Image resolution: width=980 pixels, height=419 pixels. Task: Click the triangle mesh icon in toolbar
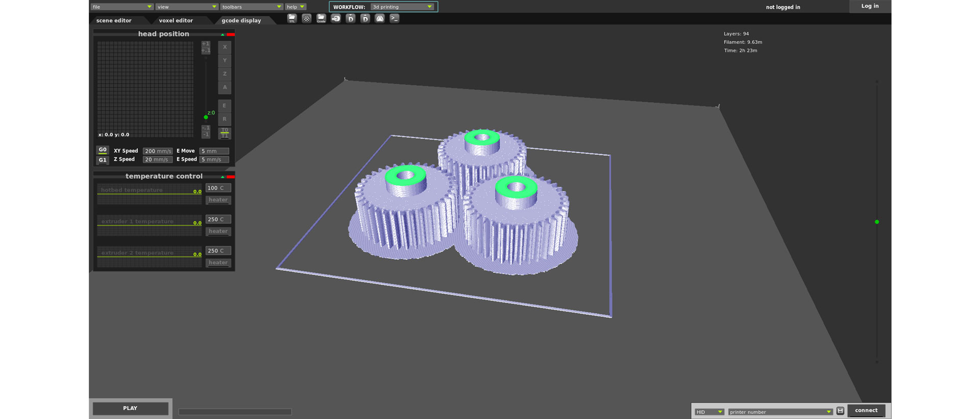[380, 18]
